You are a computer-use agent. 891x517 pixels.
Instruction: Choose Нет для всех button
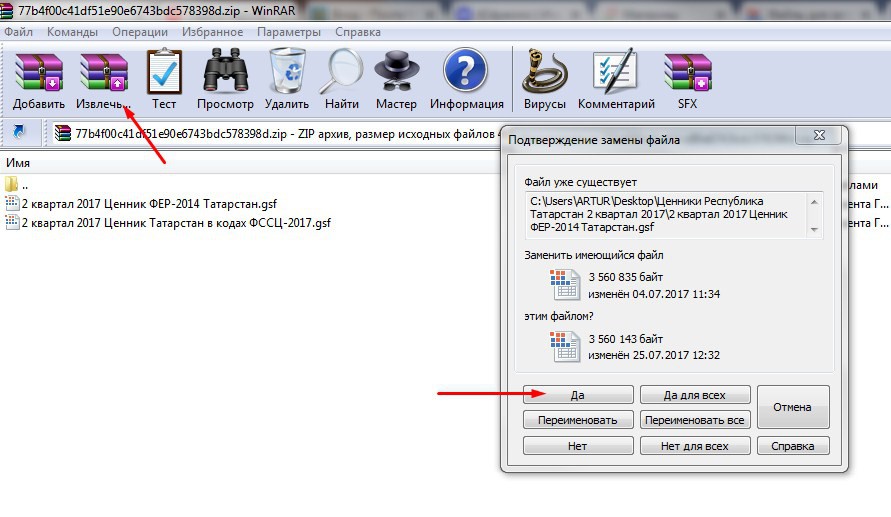coord(695,446)
